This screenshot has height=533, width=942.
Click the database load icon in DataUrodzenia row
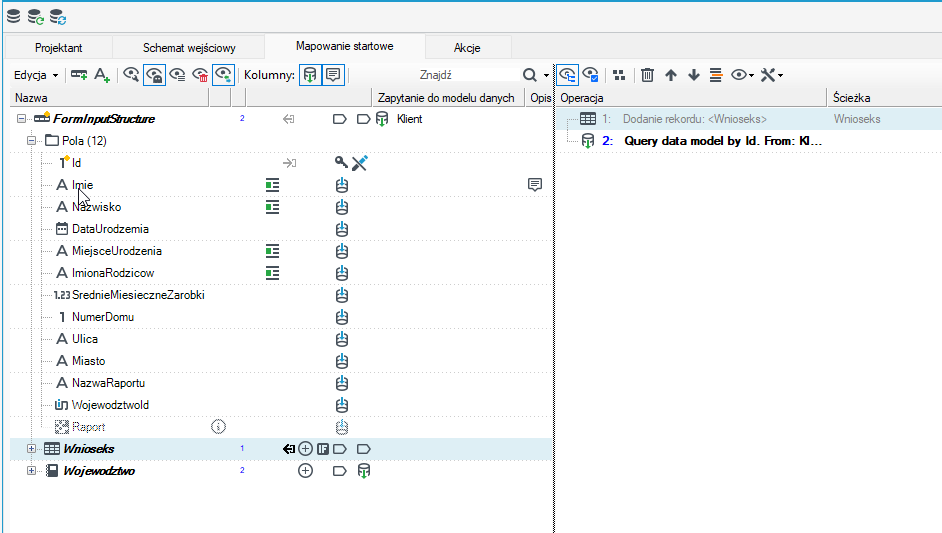[342, 229]
